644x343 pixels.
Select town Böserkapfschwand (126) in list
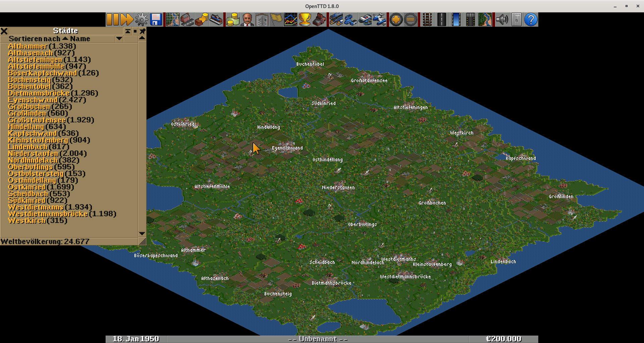coord(53,73)
